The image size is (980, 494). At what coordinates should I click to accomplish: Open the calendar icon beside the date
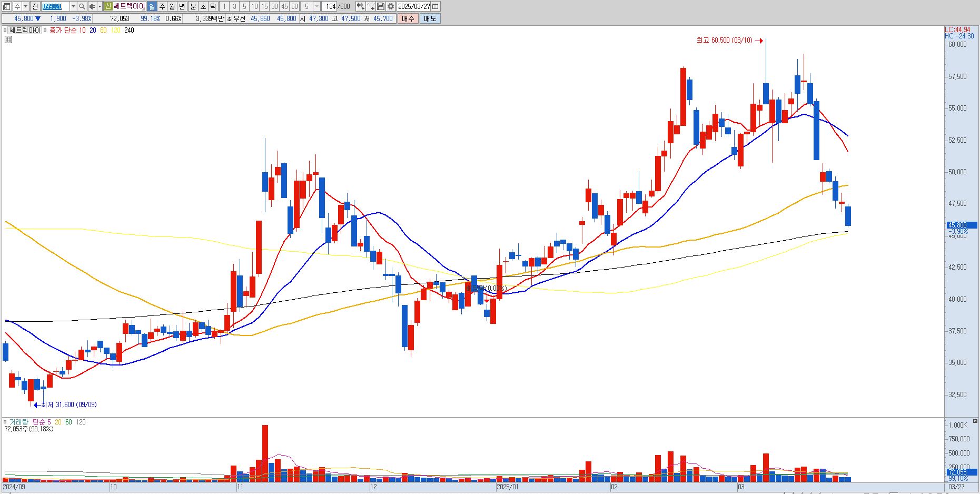(435, 6)
